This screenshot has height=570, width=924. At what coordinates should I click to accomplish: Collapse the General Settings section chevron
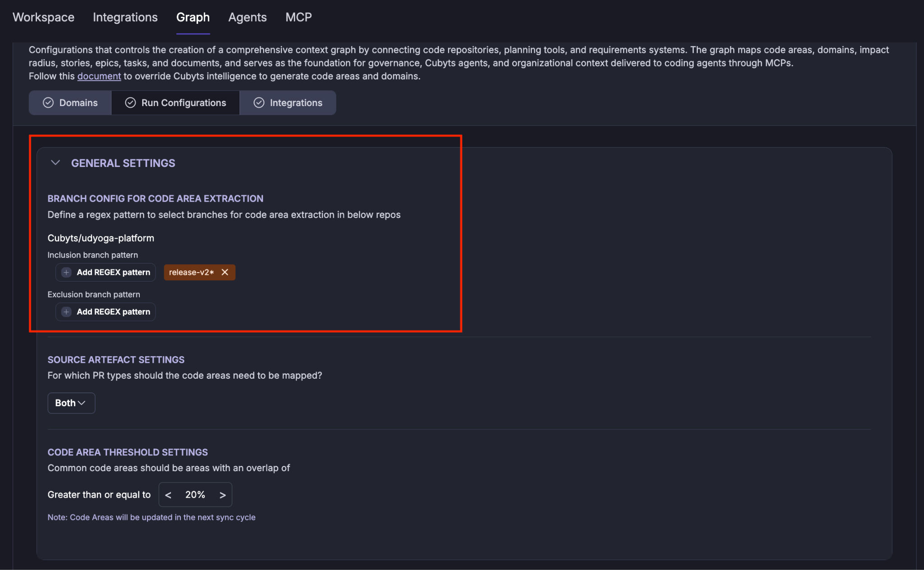(x=55, y=163)
